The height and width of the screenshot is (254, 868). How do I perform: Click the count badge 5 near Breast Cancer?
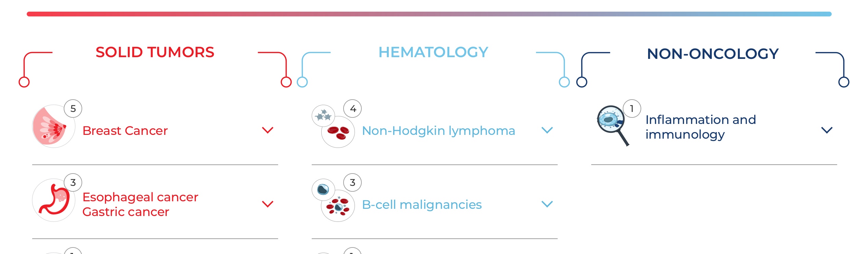click(x=73, y=109)
